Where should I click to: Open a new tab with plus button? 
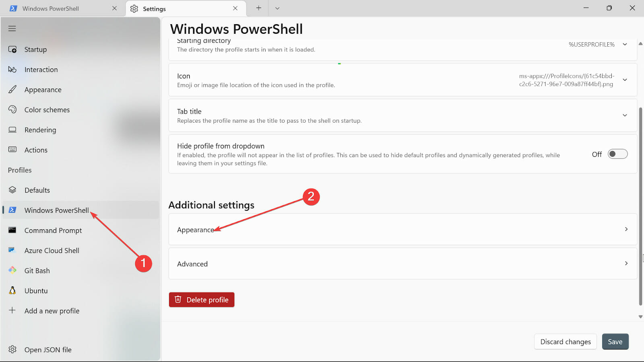click(259, 8)
